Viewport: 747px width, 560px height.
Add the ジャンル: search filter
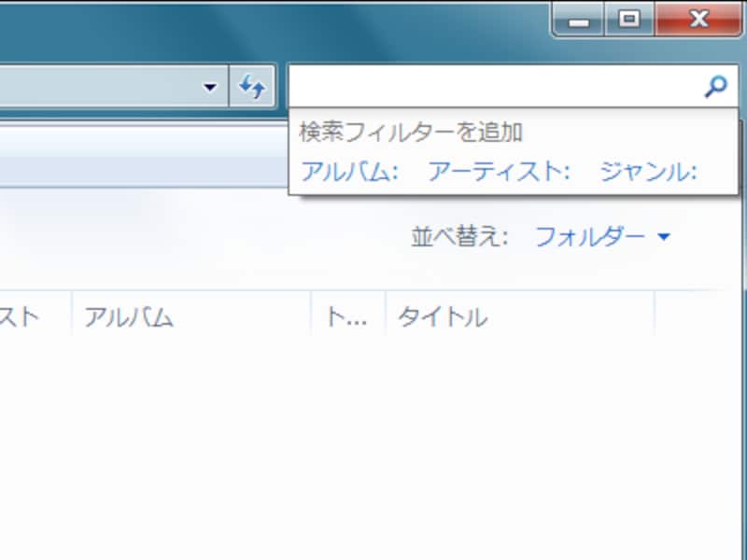(x=648, y=172)
